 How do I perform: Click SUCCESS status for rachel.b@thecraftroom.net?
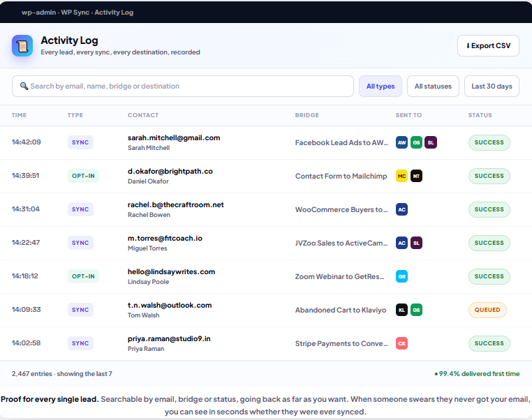(x=489, y=209)
